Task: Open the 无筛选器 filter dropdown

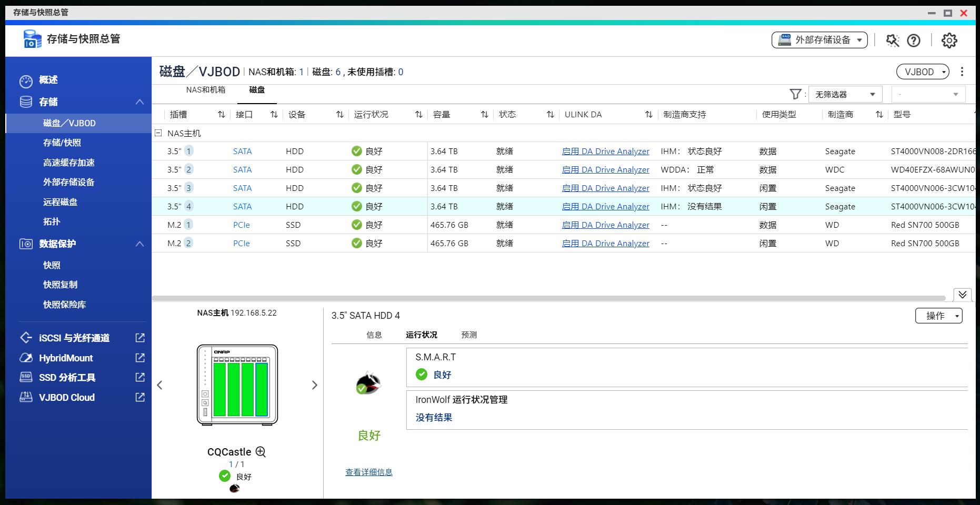Action: pyautogui.click(x=845, y=94)
